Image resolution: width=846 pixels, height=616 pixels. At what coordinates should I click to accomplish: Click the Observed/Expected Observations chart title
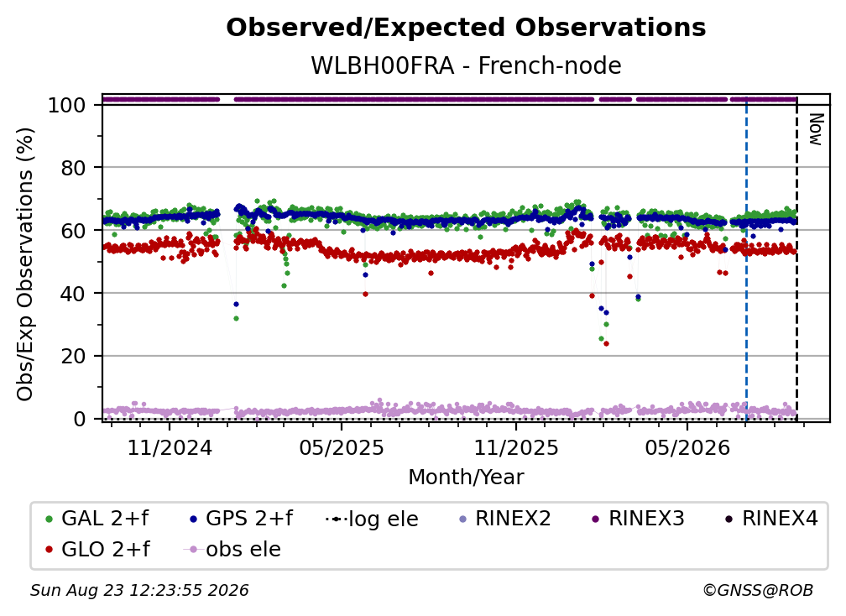click(466, 28)
